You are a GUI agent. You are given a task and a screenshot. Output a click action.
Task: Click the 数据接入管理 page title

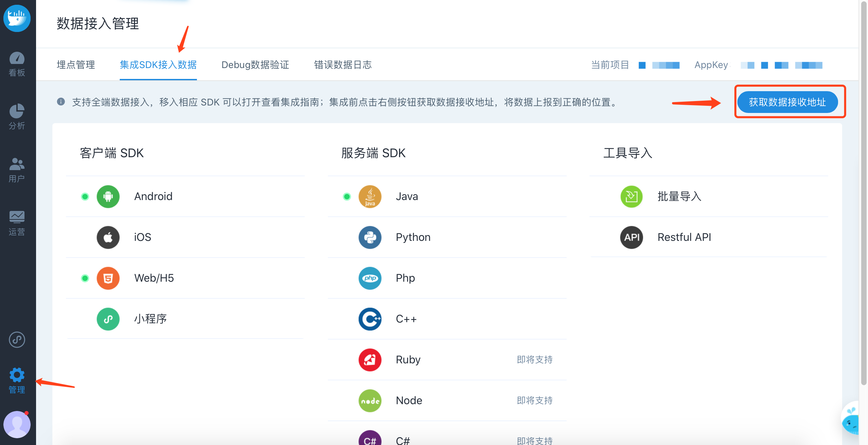pos(98,23)
